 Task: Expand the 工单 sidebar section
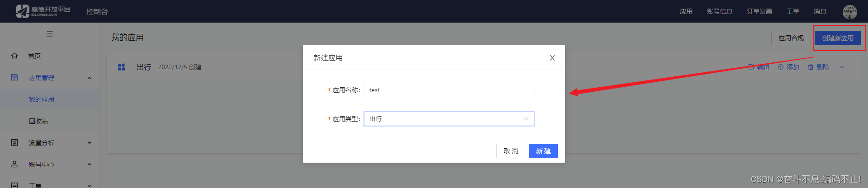[x=90, y=185]
